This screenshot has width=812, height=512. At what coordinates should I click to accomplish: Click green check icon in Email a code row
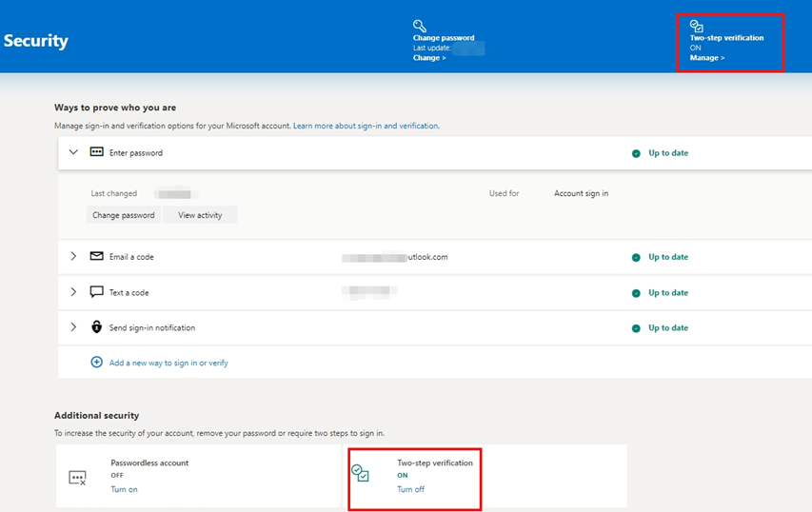click(x=636, y=257)
